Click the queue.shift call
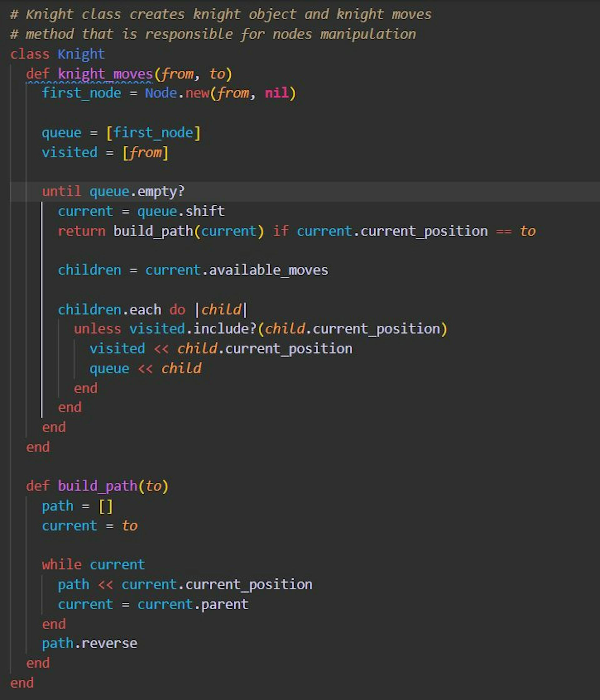The height and width of the screenshot is (700, 600). click(181, 212)
